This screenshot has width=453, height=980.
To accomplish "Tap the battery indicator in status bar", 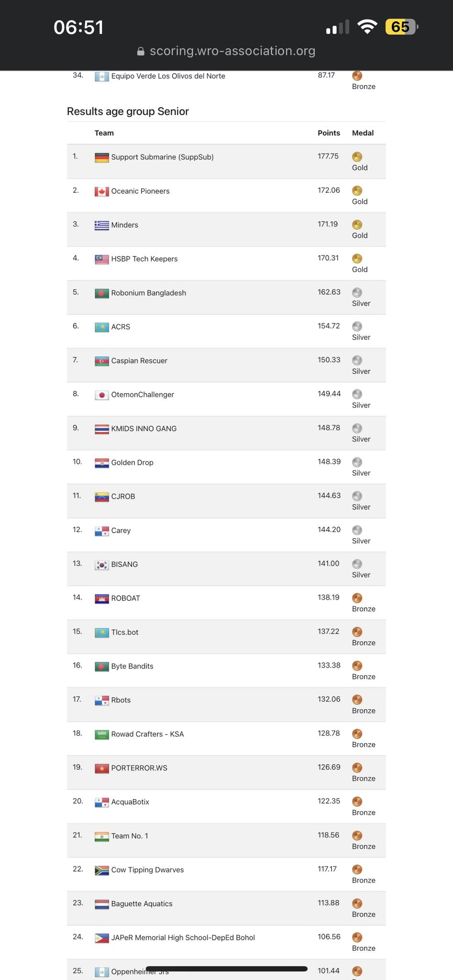I will click(x=402, y=27).
